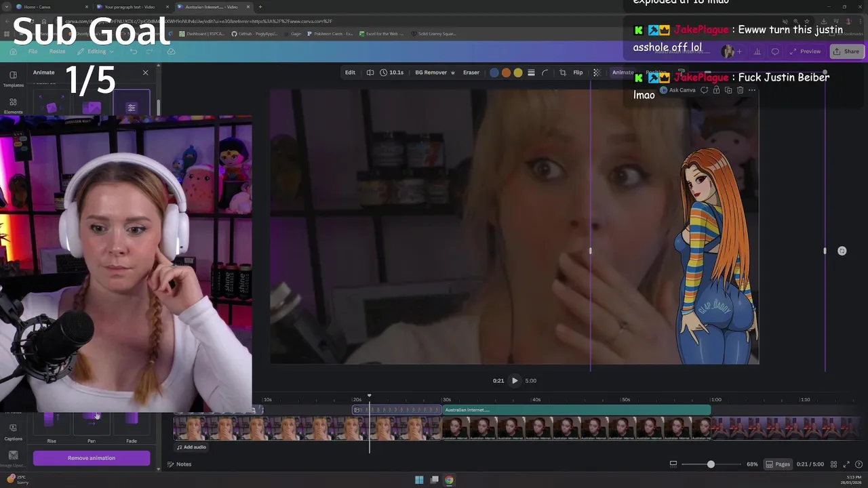The image size is (868, 488).
Task: Toggle the timeline thumbnail view icon
Action: point(673,464)
